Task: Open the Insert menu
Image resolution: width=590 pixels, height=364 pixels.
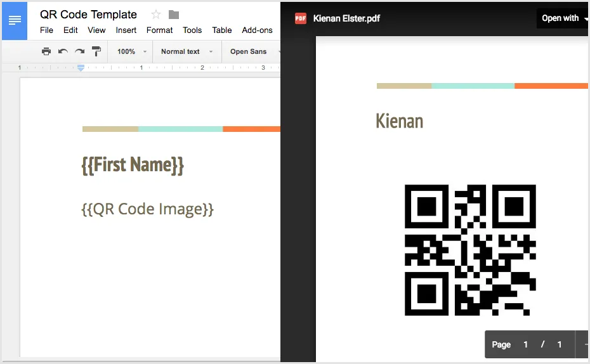Action: coord(126,30)
